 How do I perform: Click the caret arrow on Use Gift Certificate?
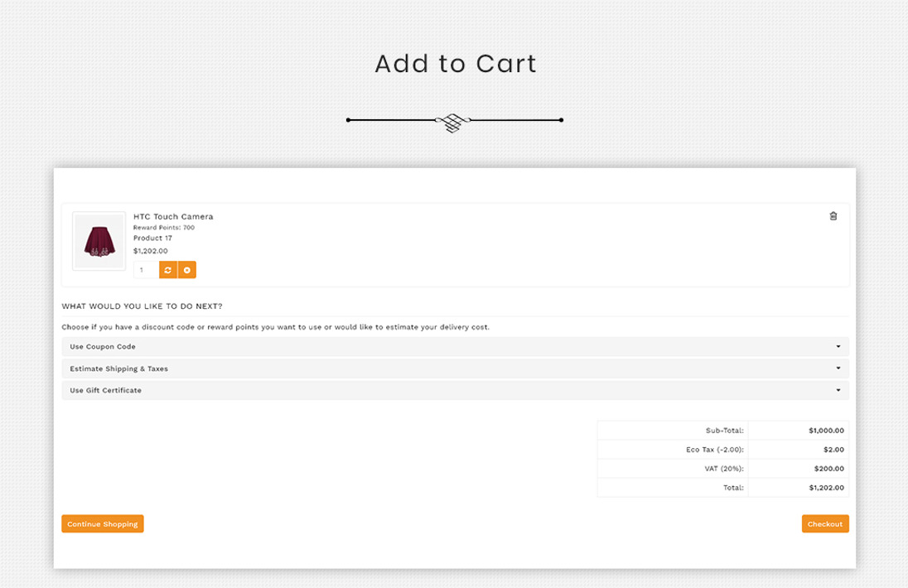click(x=838, y=390)
